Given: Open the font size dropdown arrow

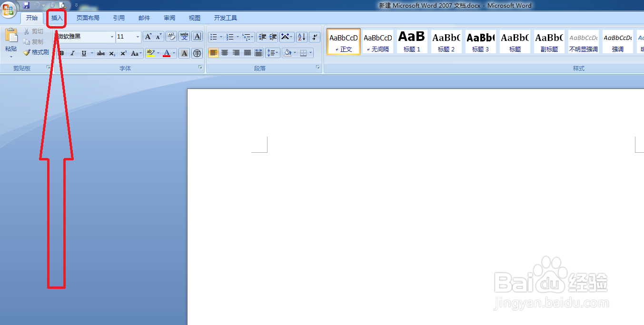Looking at the screenshot, I should click(x=138, y=37).
